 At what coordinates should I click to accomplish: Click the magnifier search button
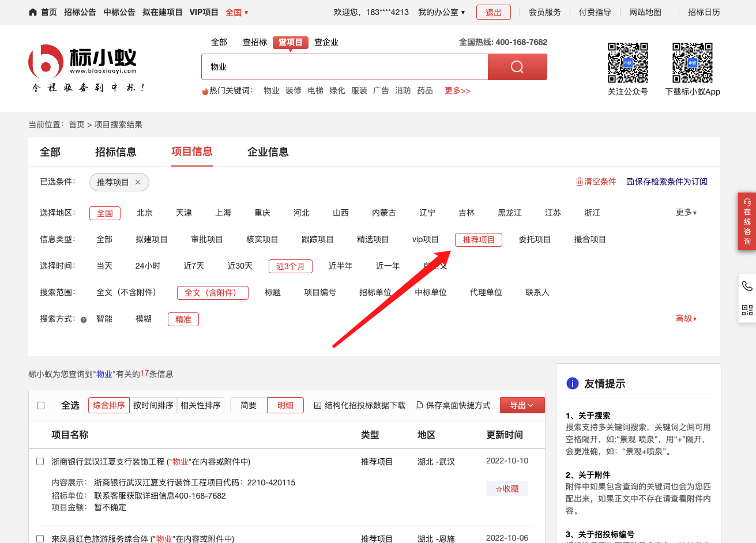point(517,67)
